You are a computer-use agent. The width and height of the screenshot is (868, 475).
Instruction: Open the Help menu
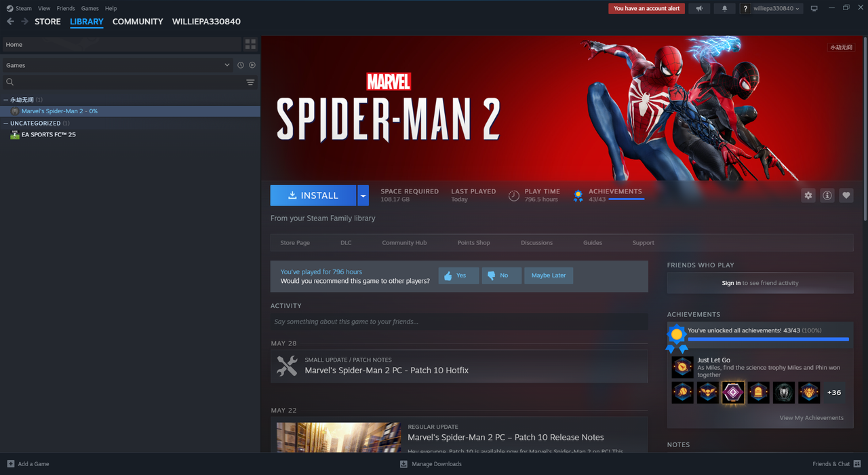pos(111,9)
